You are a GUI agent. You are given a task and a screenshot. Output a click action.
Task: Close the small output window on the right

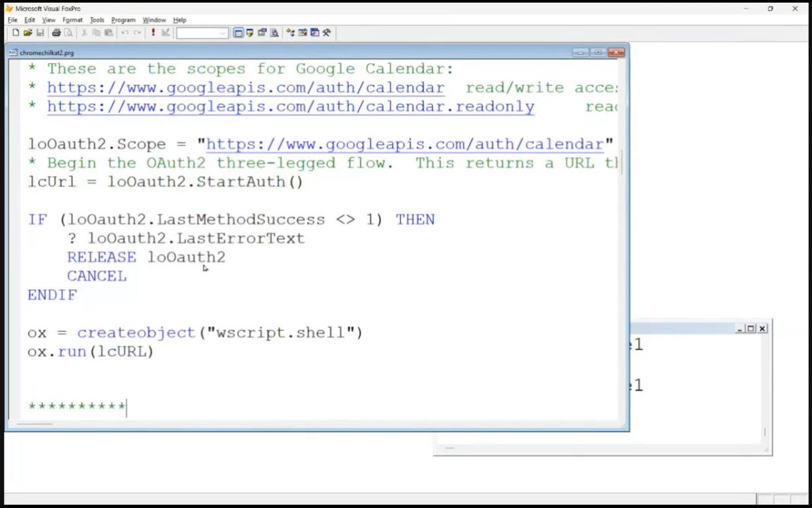[762, 329]
